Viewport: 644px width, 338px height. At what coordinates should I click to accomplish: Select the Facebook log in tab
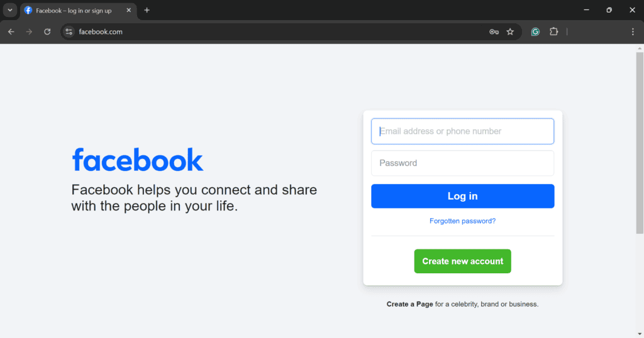(74, 11)
